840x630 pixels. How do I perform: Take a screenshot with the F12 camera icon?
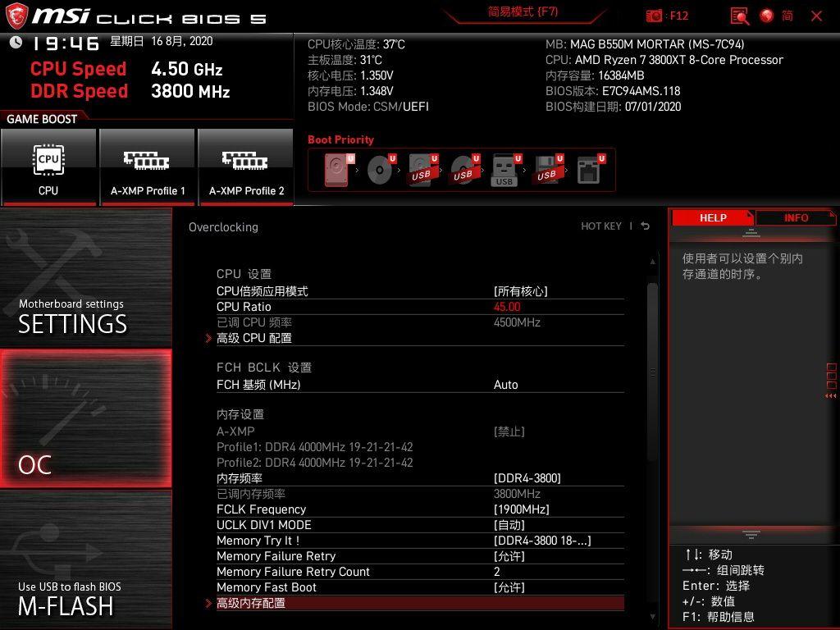click(x=654, y=16)
